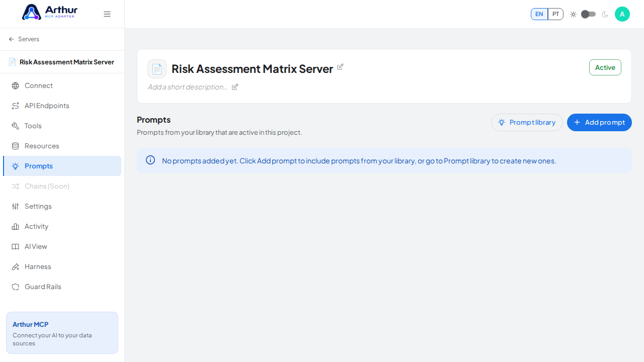Select the Prompts menu item
644x362 pixels.
coord(62,166)
